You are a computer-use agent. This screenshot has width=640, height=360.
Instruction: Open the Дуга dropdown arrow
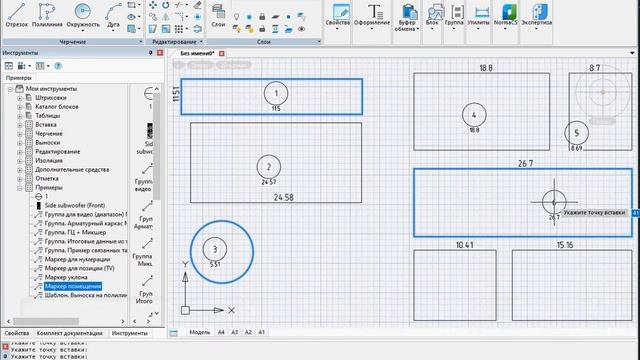tap(113, 31)
